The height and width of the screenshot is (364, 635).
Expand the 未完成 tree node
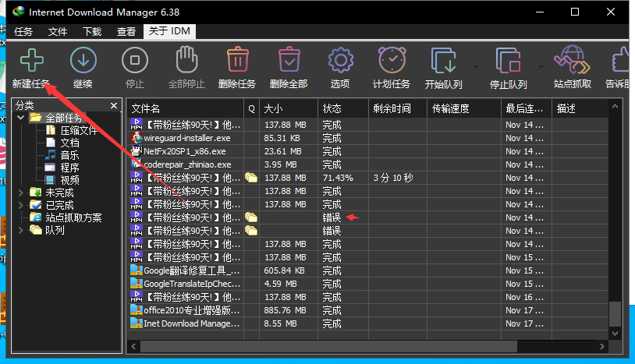click(x=21, y=193)
